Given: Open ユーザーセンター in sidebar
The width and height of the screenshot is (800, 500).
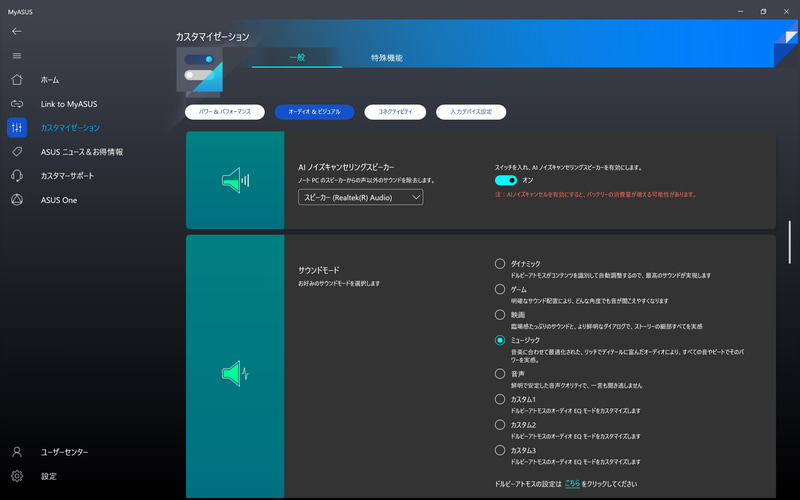Looking at the screenshot, I should pyautogui.click(x=64, y=452).
